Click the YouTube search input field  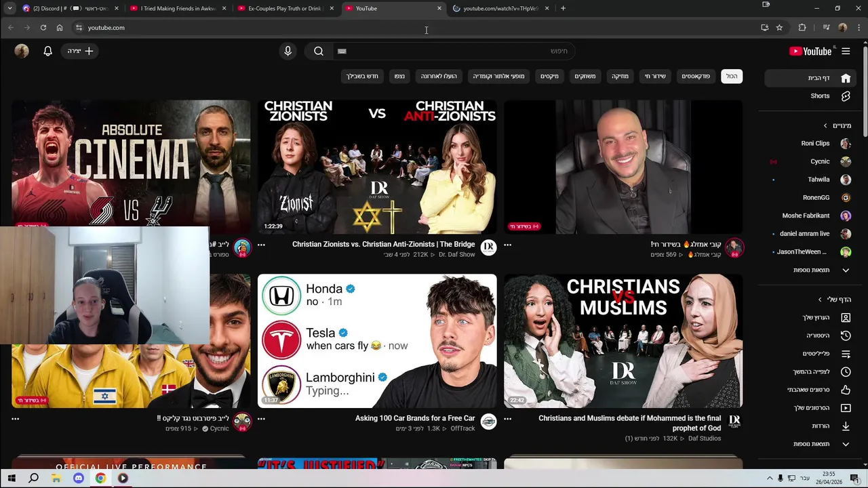click(453, 51)
